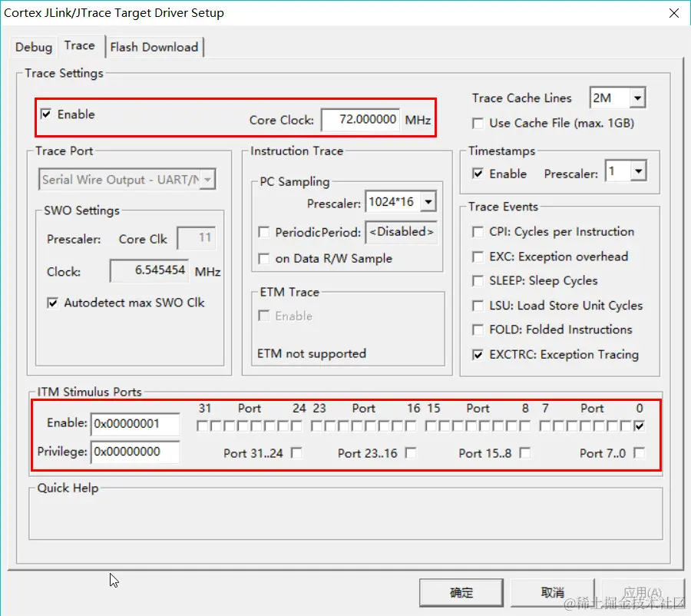The width and height of the screenshot is (691, 616).
Task: Click the 确定 (OK) button
Action: [x=461, y=593]
